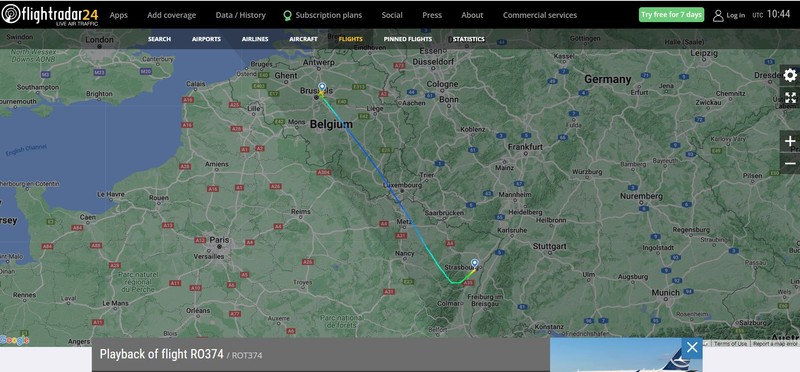Click the Augsburg label on map
The height and width of the screenshot is (372, 800).
pos(633,277)
